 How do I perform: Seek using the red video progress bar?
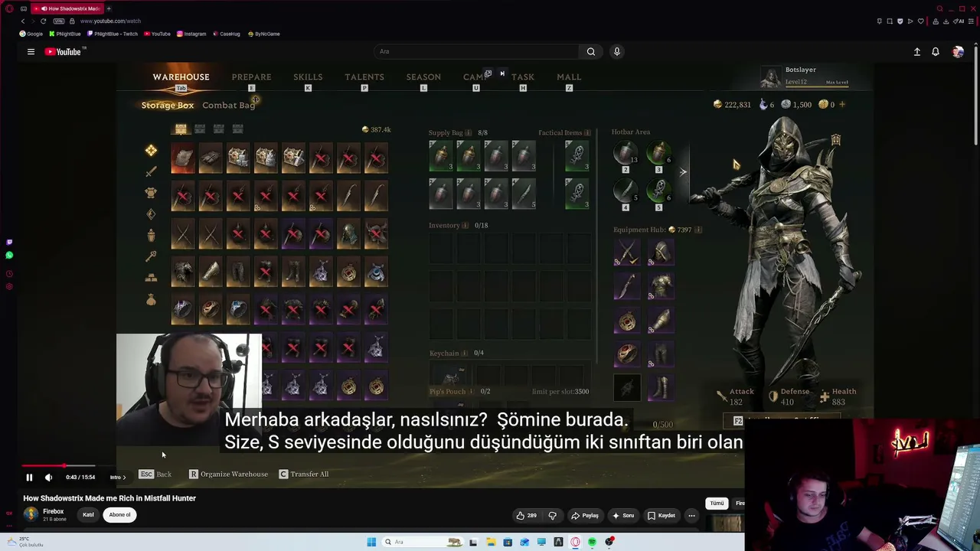point(58,465)
